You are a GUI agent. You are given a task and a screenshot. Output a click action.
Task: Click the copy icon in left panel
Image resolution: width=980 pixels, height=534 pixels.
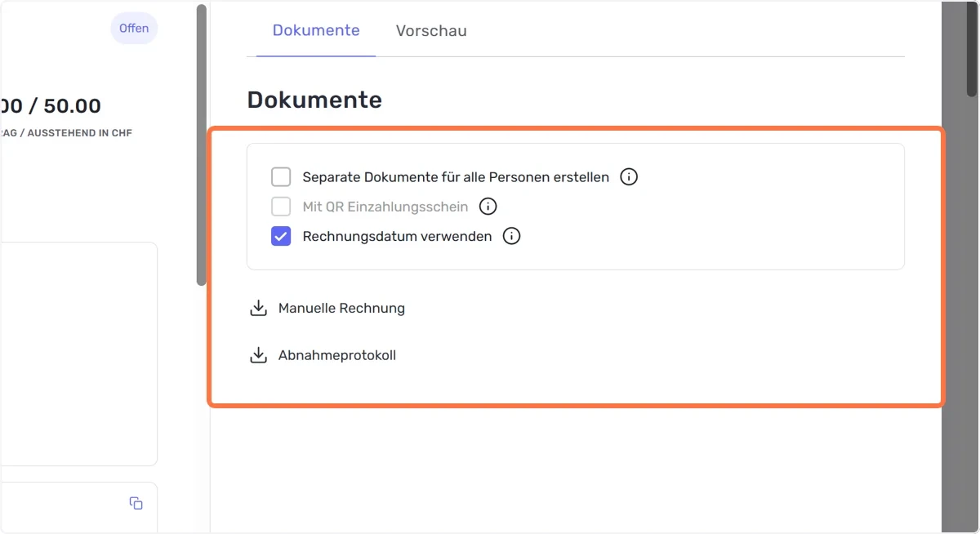[x=136, y=503]
